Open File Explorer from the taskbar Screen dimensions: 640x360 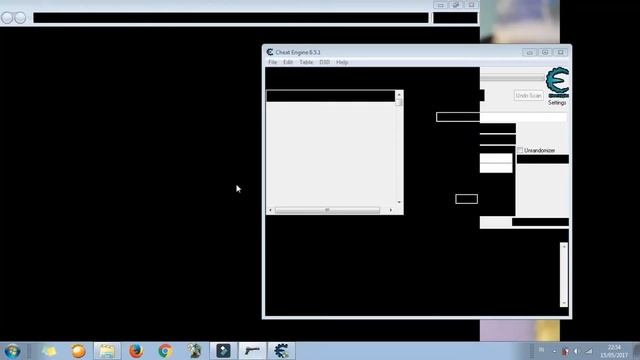[x=107, y=351]
